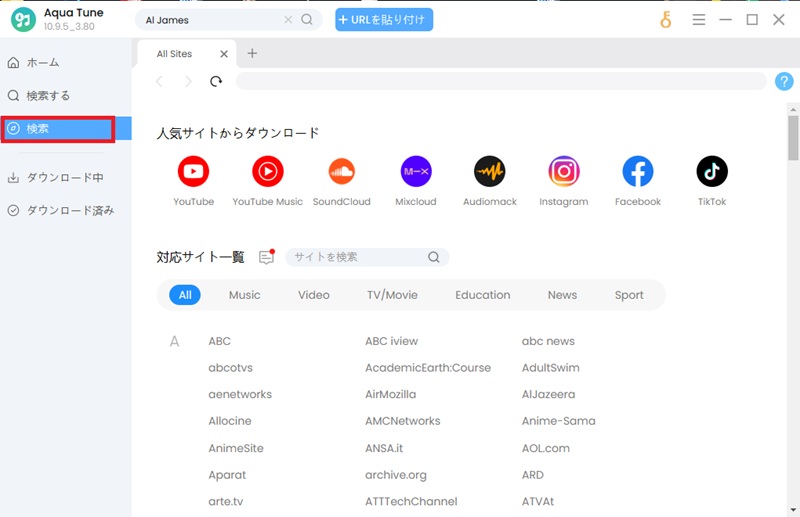Clear the Al James search text
Image resolution: width=800 pixels, height=517 pixels.
288,20
